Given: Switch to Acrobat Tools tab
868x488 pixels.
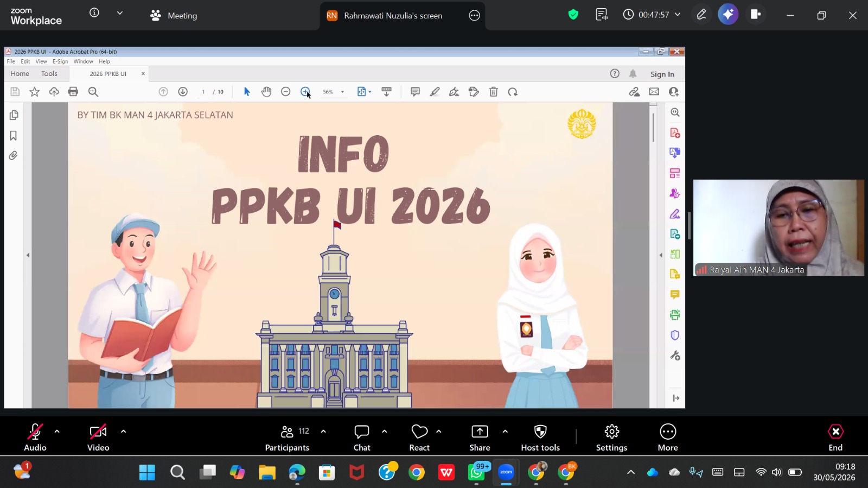Looking at the screenshot, I should (x=49, y=74).
